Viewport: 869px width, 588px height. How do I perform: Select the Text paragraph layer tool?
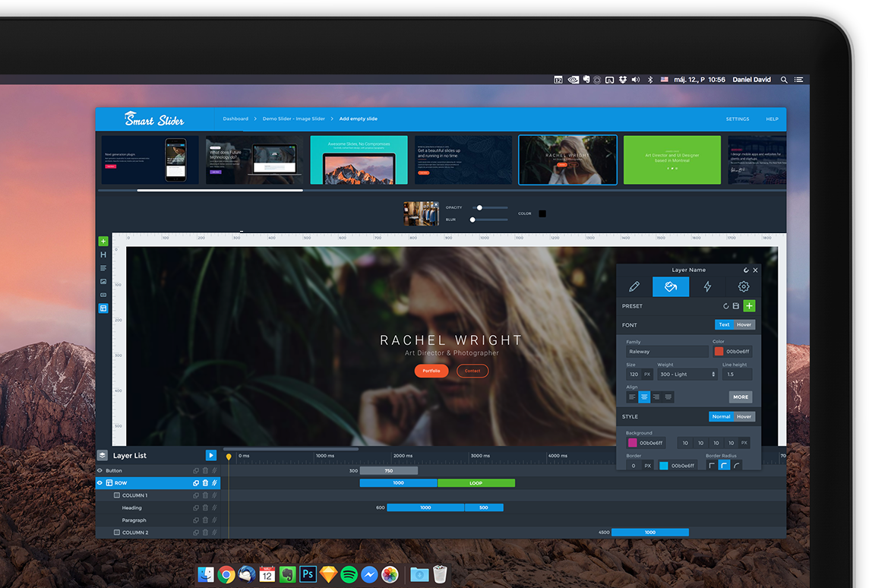(103, 268)
